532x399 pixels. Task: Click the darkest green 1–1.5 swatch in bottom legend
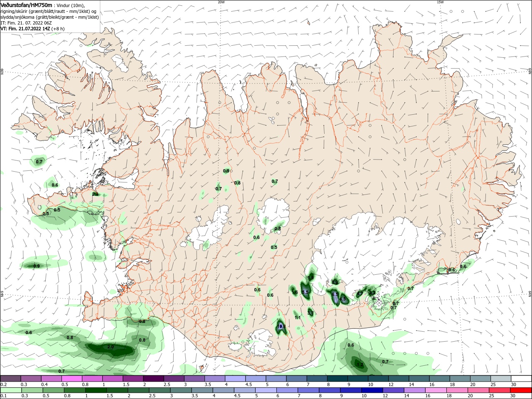96,390
